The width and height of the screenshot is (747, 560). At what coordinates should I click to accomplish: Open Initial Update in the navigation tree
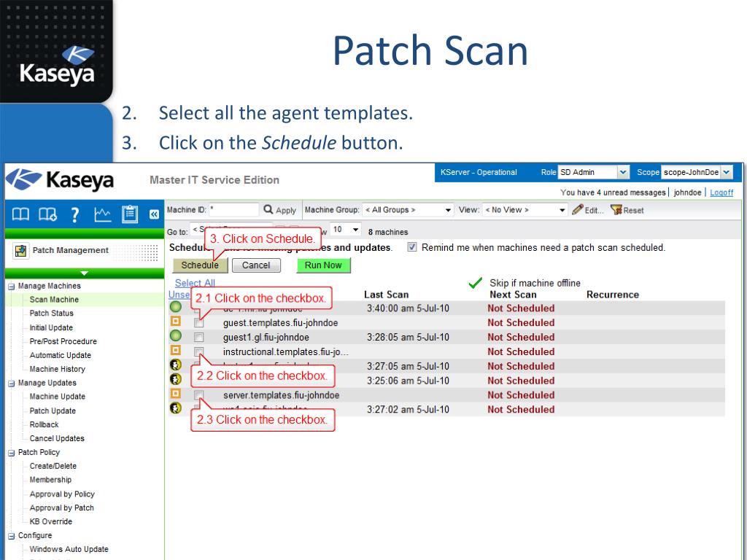point(51,327)
